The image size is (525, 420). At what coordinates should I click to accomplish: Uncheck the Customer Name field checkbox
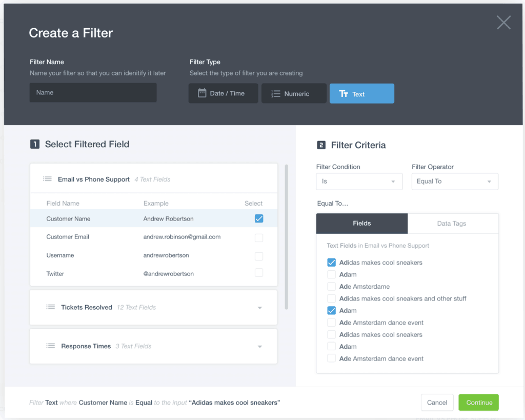(259, 218)
